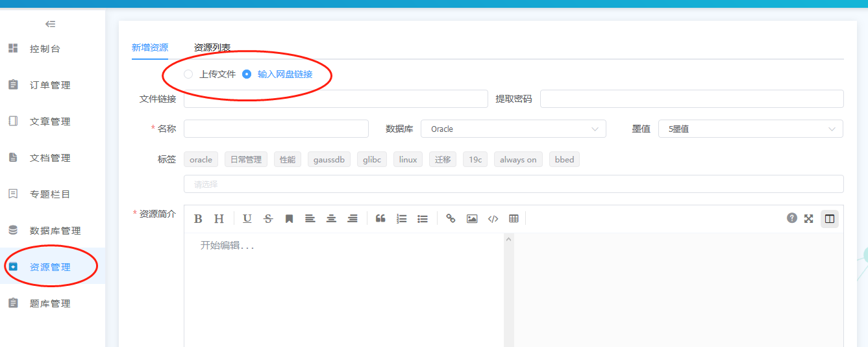Click the ordered list icon
Screen dimensions: 868x347
[x=402, y=219]
